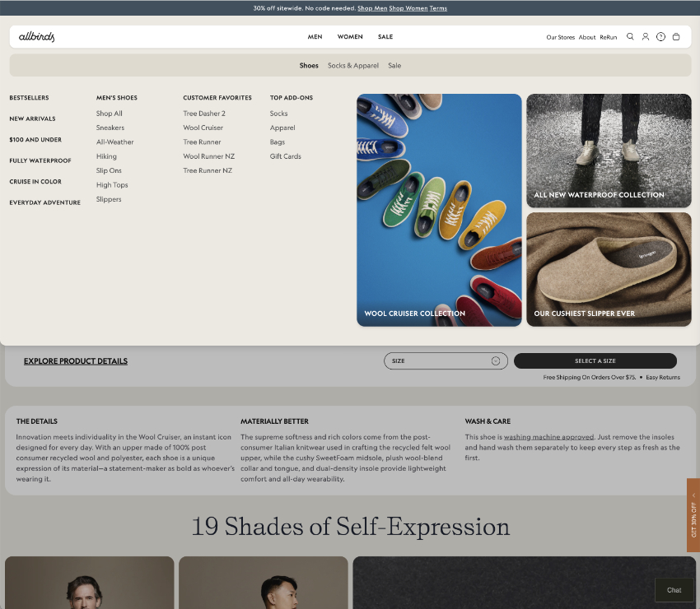Open the Women menu in the navigation bar

(x=350, y=37)
